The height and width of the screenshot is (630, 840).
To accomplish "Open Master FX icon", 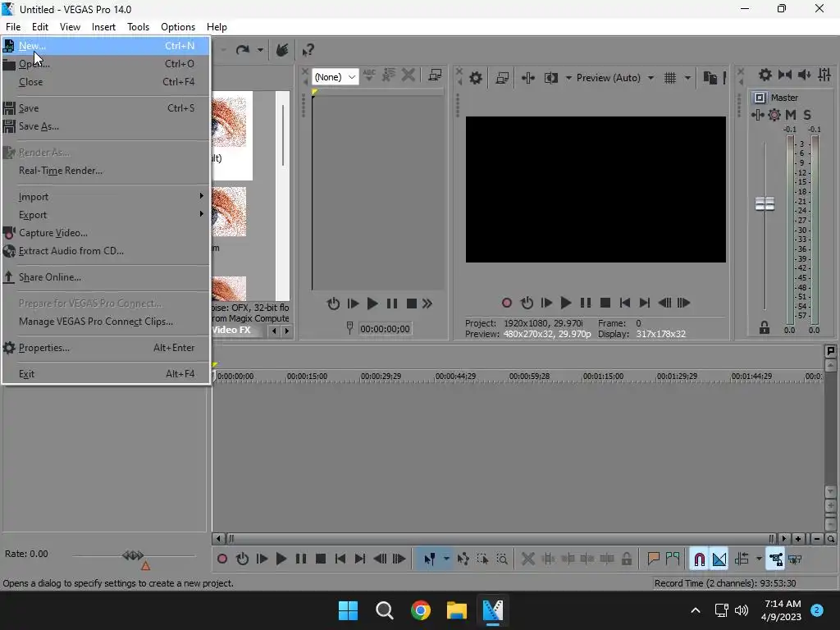I will [x=757, y=115].
